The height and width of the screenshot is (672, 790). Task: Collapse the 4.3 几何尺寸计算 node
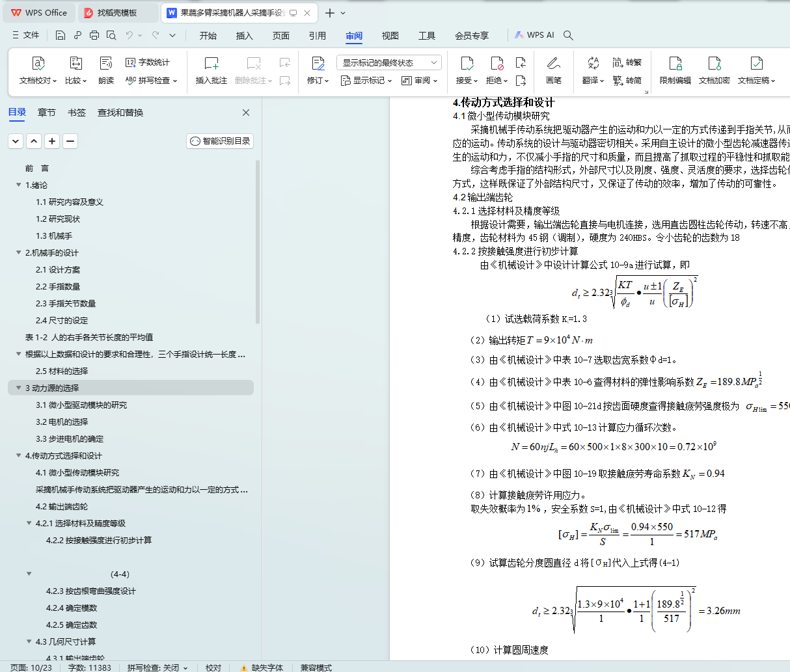click(x=29, y=642)
